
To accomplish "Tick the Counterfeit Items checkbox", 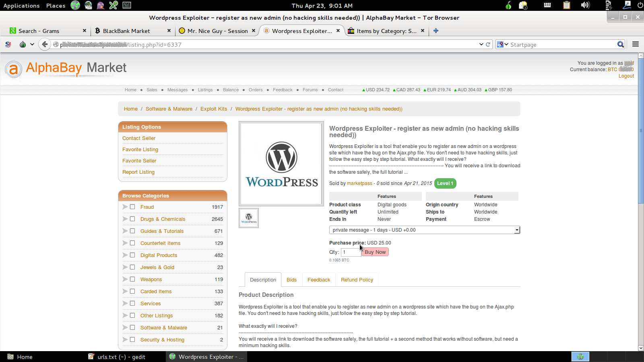I will [x=132, y=243].
